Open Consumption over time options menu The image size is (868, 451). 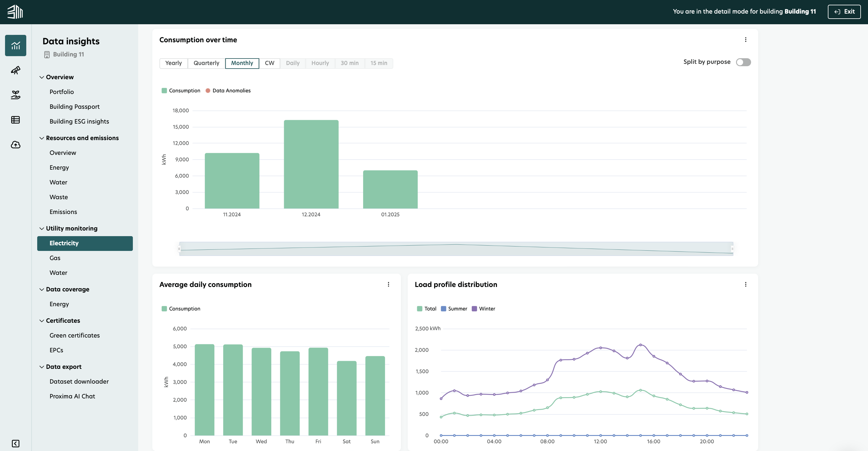coord(745,40)
